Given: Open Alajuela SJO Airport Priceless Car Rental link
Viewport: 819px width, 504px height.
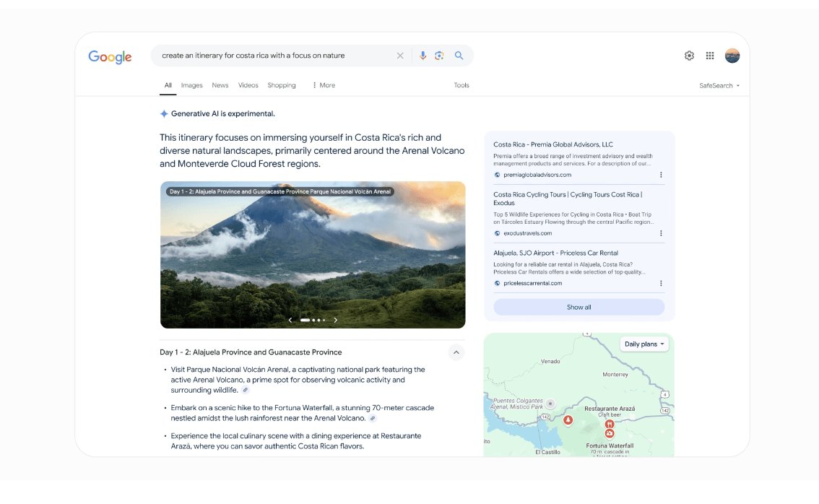Looking at the screenshot, I should tap(556, 253).
